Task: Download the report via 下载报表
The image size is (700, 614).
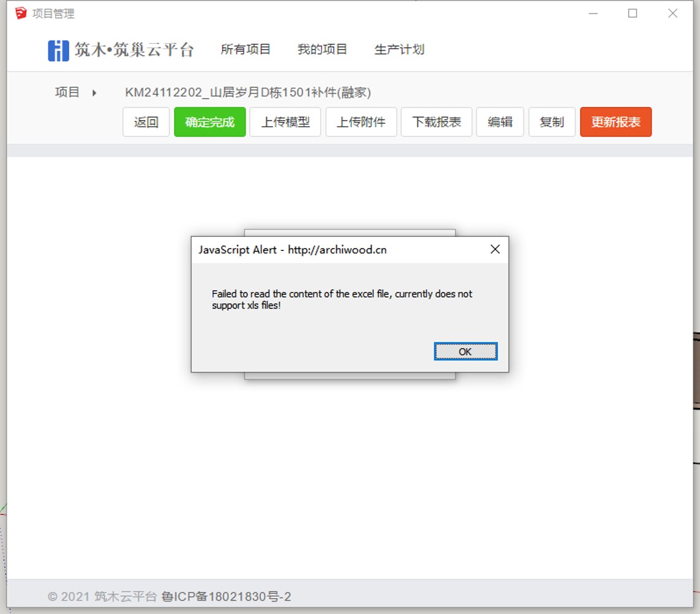Action: 436,122
